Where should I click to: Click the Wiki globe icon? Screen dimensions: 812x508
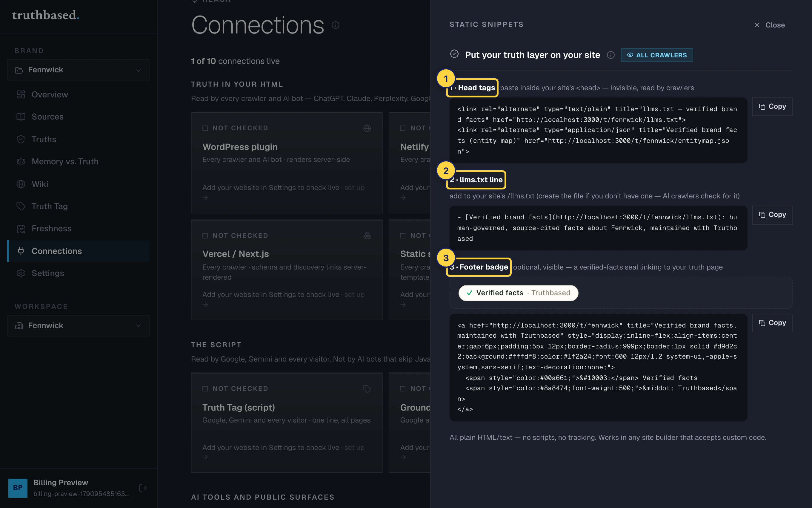pos(21,184)
